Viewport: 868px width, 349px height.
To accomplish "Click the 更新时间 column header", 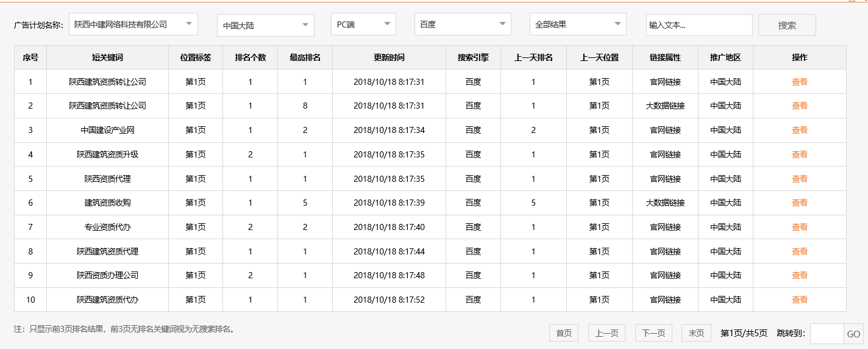I will [389, 57].
